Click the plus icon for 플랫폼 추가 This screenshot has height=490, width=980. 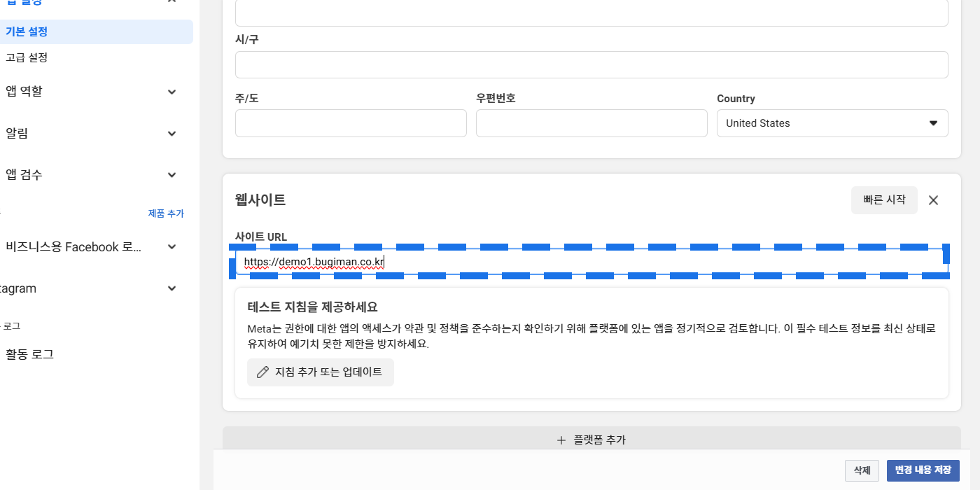561,440
